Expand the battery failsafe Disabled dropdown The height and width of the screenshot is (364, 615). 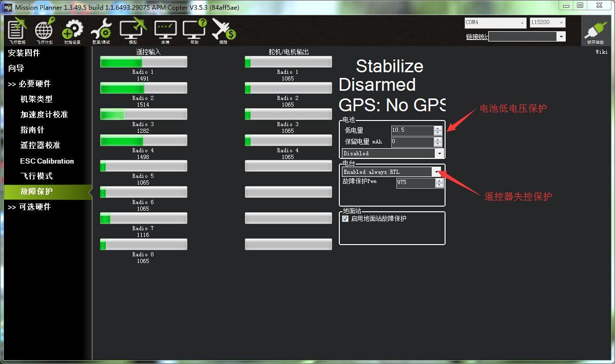(x=438, y=153)
